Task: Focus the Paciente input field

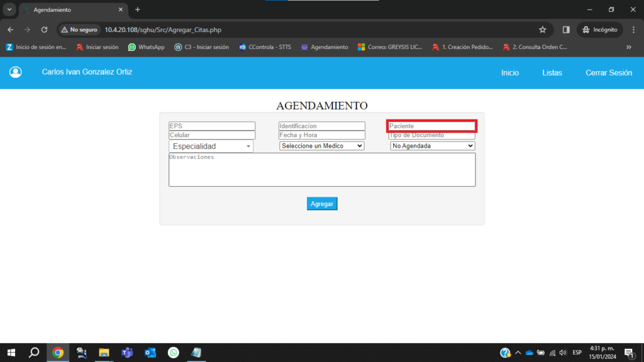Action: tap(431, 126)
